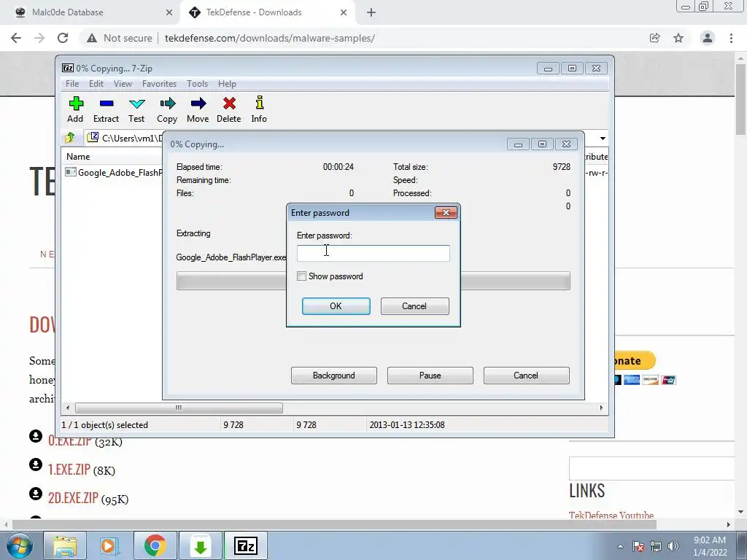Click the Add toolbar icon in 7-Zip

[75, 110]
